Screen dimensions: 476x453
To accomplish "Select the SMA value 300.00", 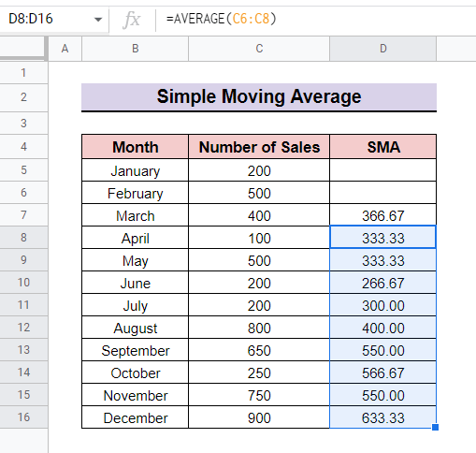I will (382, 305).
